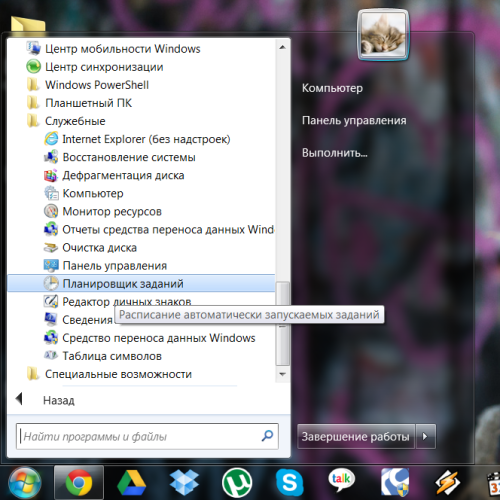Open Центр мобильности Windows entry
Screen dimensions: 500x500
pyautogui.click(x=123, y=49)
